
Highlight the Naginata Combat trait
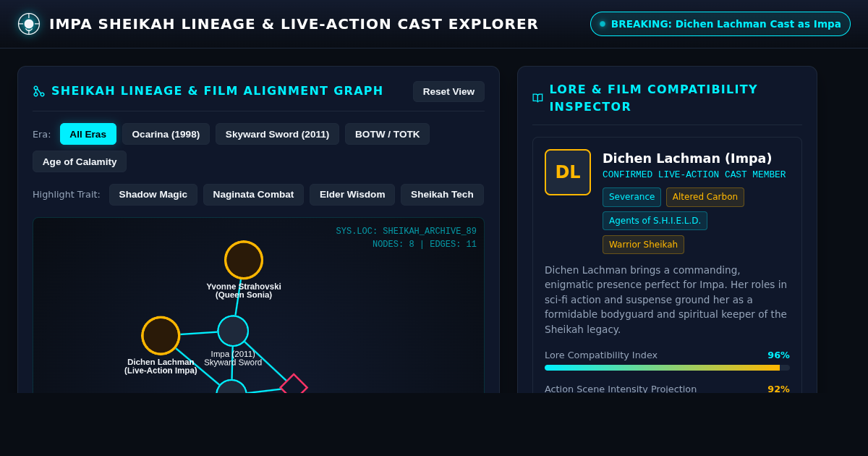click(253, 195)
